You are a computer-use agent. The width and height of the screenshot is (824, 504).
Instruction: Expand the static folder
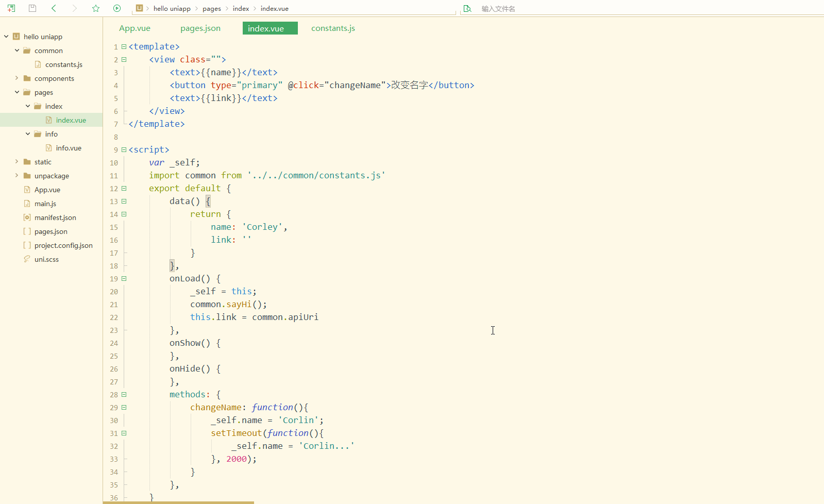17,162
